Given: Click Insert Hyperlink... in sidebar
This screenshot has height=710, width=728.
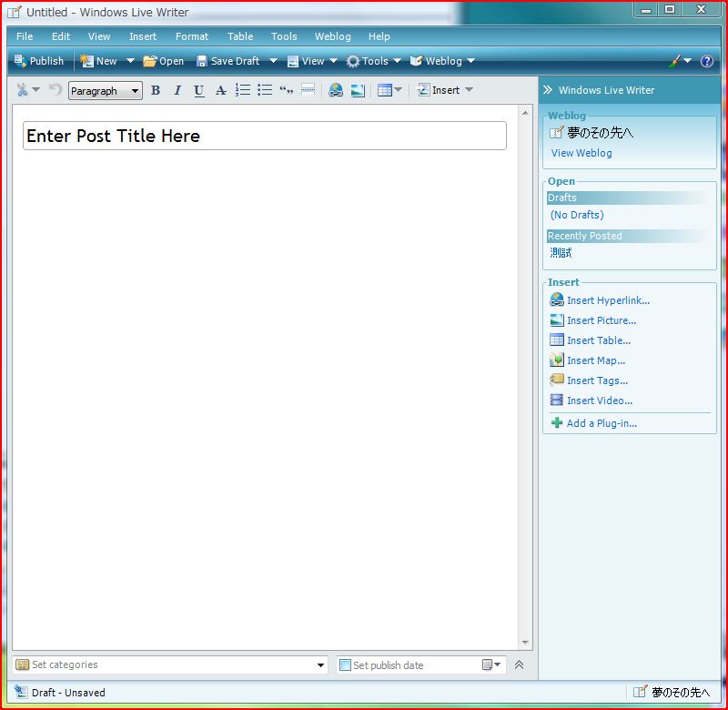Looking at the screenshot, I should tap(608, 300).
